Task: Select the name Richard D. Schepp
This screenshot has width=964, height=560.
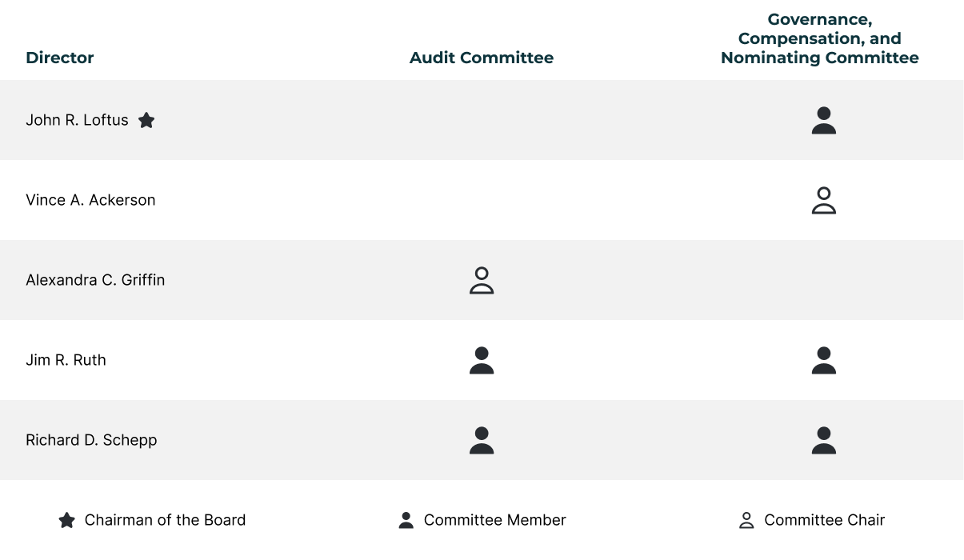Action: pos(91,440)
